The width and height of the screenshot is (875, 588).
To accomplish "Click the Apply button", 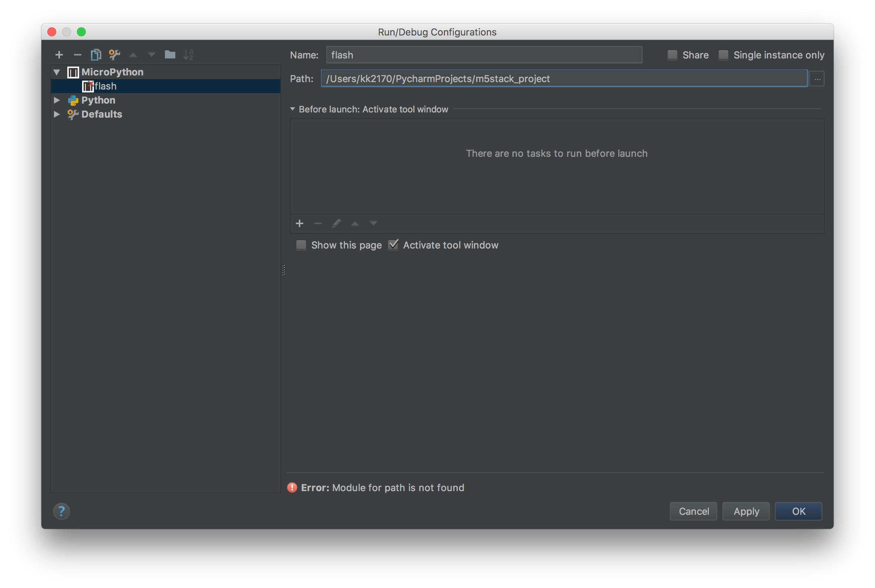I will pos(746,511).
